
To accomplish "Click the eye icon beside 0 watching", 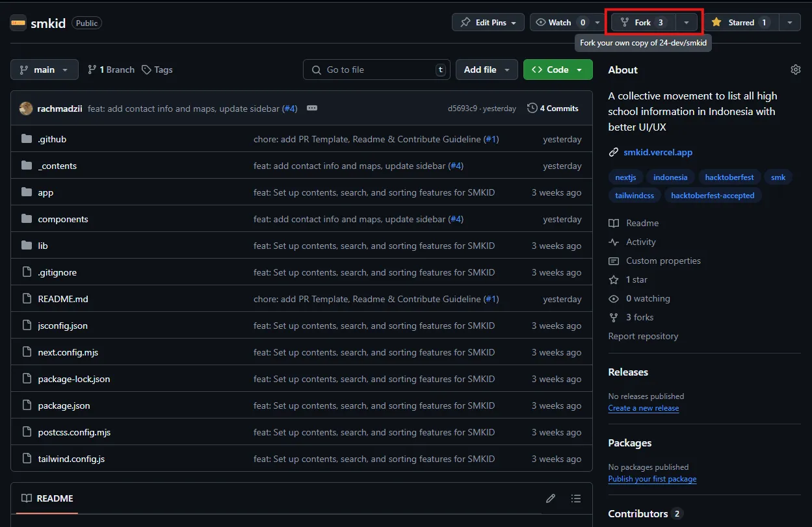I will tap(614, 298).
